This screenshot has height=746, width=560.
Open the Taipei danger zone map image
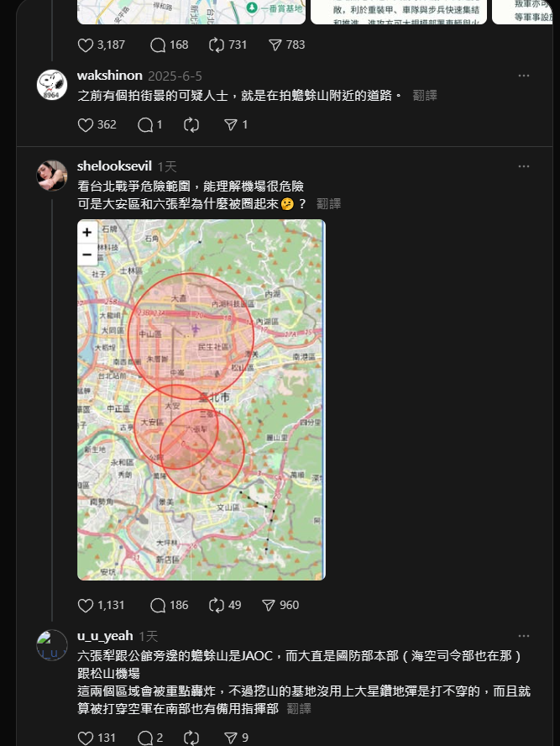tap(201, 400)
